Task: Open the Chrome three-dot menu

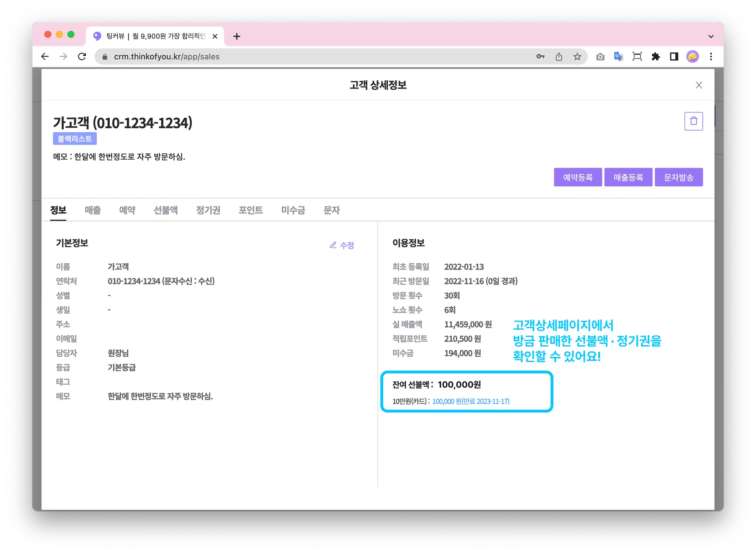Action: [x=711, y=56]
